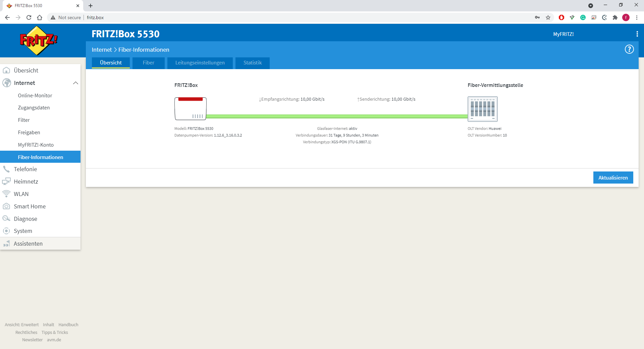644x349 pixels.
Task: Click the Assistenten icon
Action: click(x=6, y=244)
